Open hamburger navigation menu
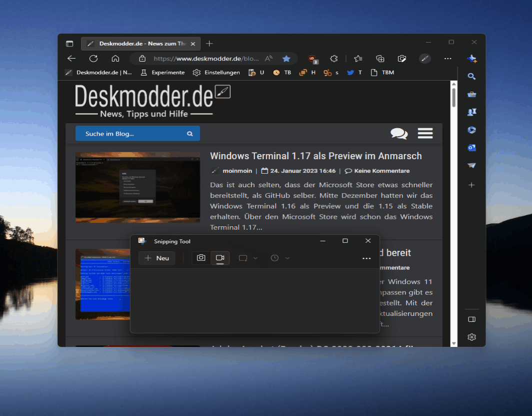The height and width of the screenshot is (416, 532). tap(425, 133)
